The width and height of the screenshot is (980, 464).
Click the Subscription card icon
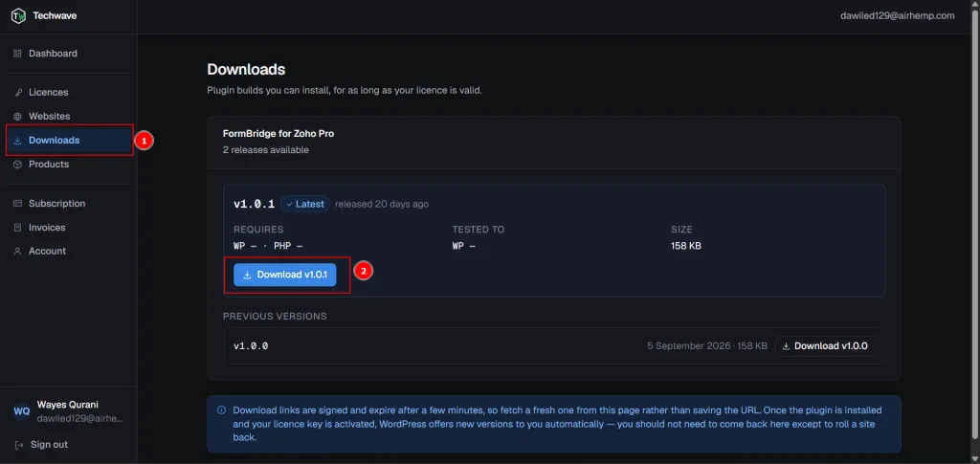(17, 204)
